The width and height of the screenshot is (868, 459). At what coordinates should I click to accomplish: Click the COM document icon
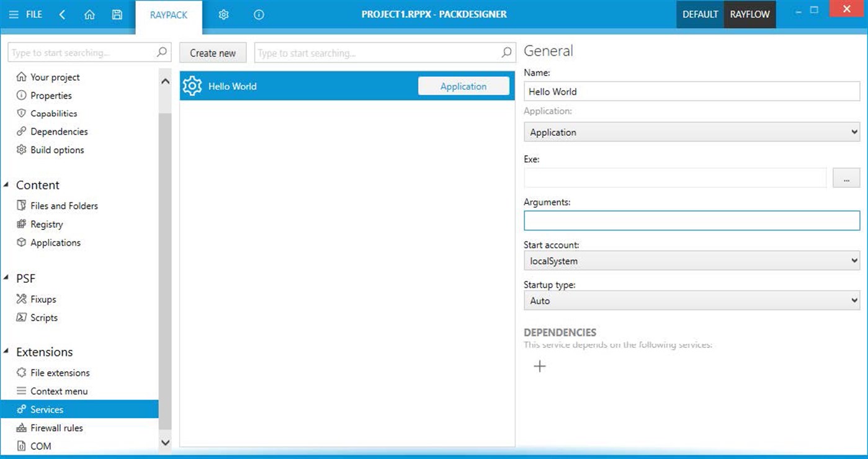pyautogui.click(x=21, y=446)
